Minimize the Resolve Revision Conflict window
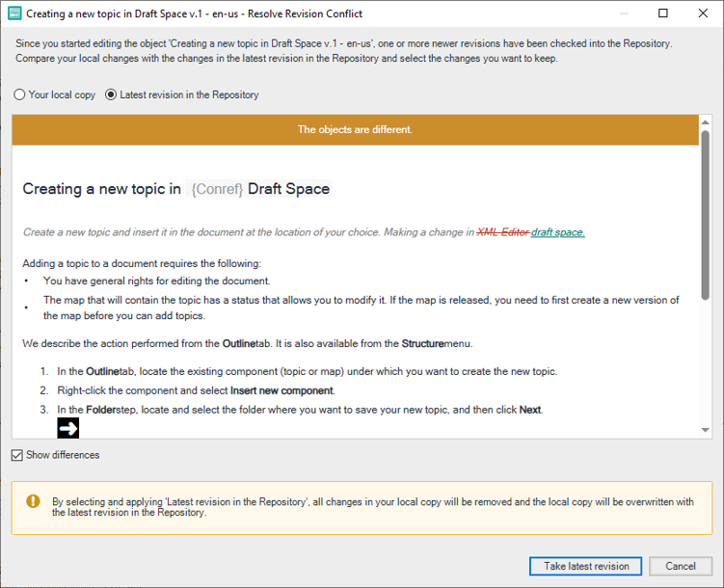The height and width of the screenshot is (588, 724). coord(618,13)
